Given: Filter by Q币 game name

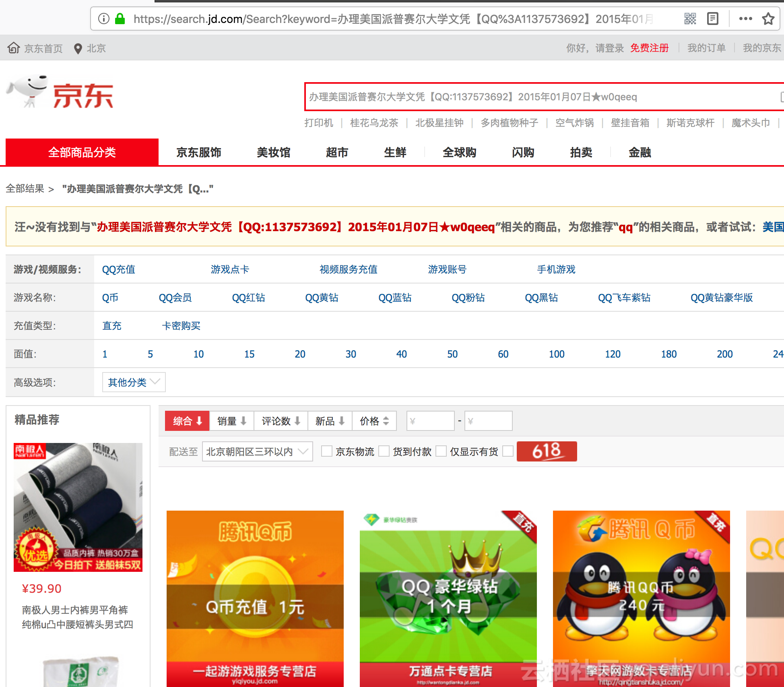Looking at the screenshot, I should coord(110,298).
